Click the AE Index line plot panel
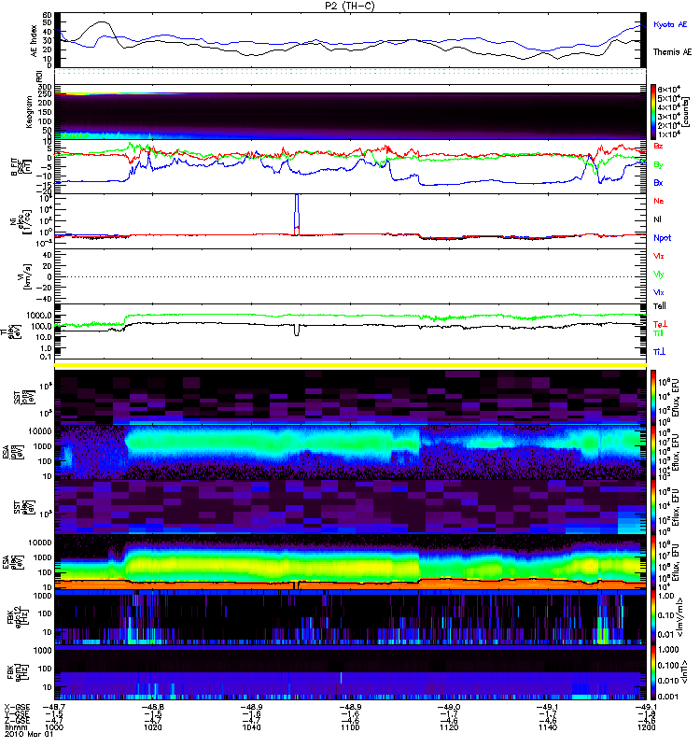Screen dimensions: 700x747 350,39
